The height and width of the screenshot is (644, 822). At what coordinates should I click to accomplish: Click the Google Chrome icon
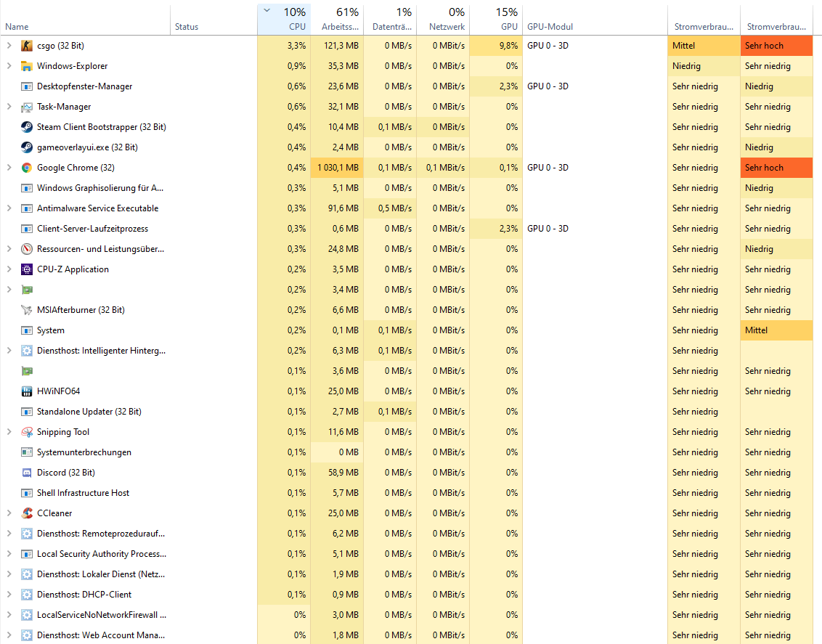click(27, 168)
